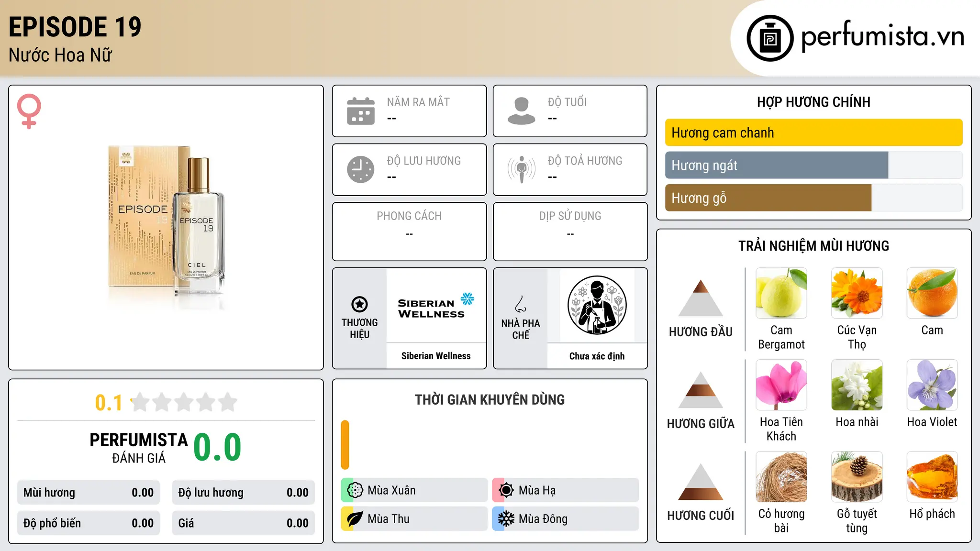Image resolution: width=980 pixels, height=551 pixels.
Task: Click the green 0.0 Perfumista score
Action: point(217,447)
